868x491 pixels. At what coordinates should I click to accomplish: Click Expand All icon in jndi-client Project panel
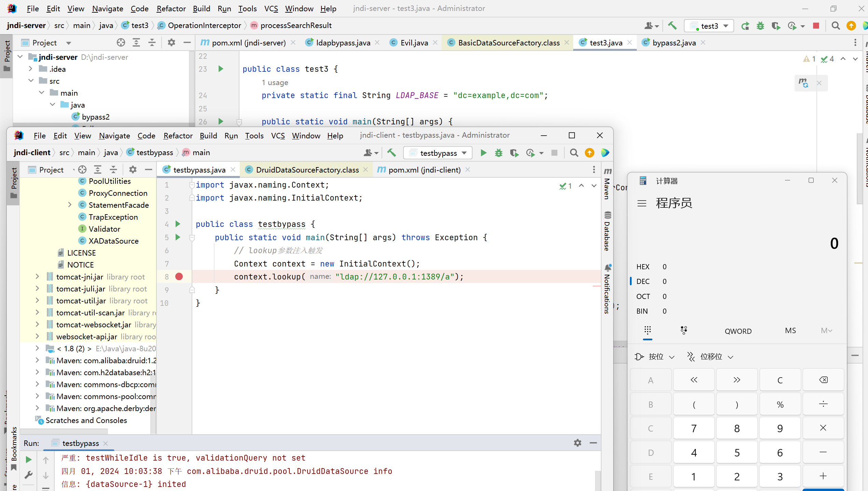coord(98,169)
